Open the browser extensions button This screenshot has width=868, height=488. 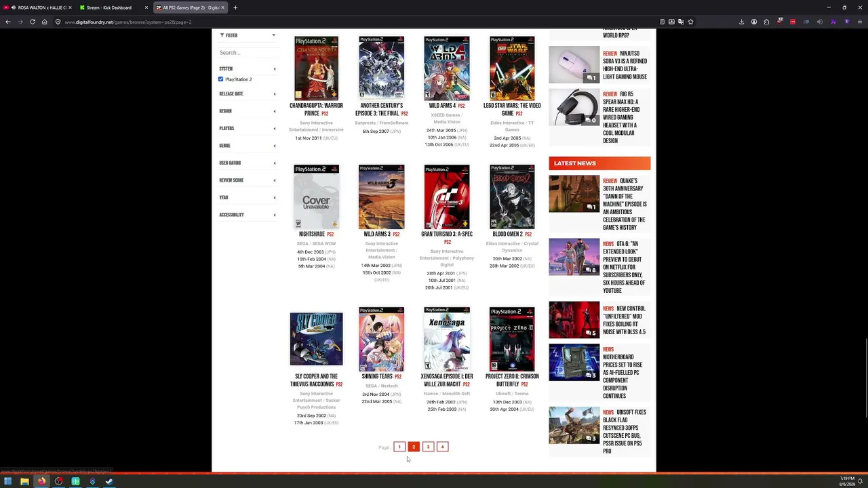(766, 22)
